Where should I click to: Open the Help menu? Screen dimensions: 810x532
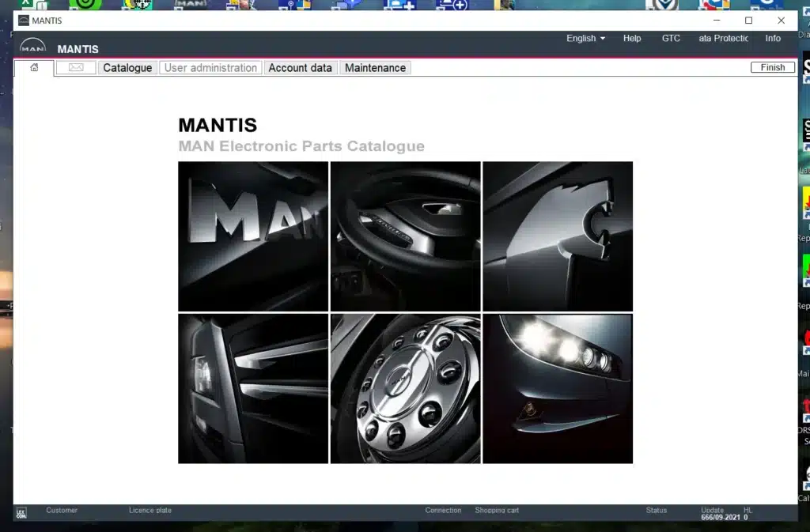(x=632, y=38)
